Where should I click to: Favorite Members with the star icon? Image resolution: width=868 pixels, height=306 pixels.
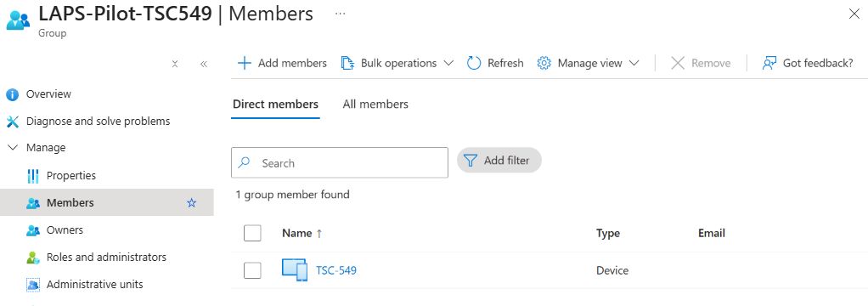point(192,203)
